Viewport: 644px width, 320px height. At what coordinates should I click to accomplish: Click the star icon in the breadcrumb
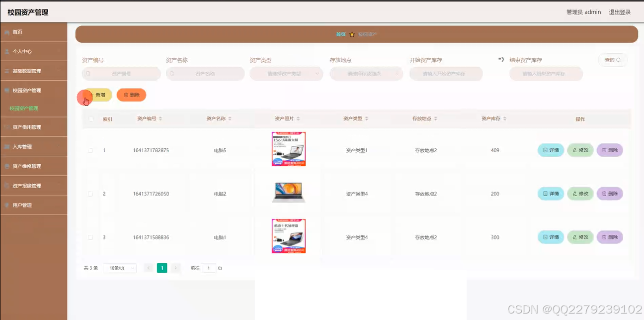pos(351,34)
